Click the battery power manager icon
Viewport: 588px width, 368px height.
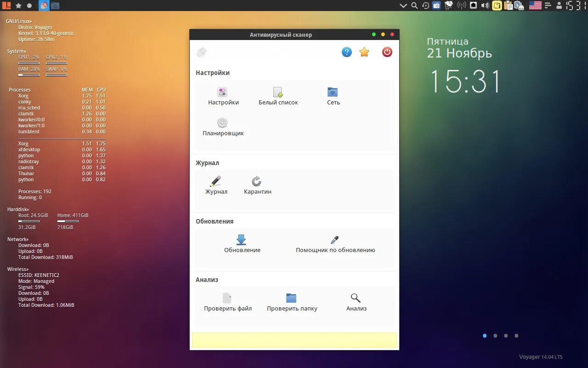tap(519, 6)
